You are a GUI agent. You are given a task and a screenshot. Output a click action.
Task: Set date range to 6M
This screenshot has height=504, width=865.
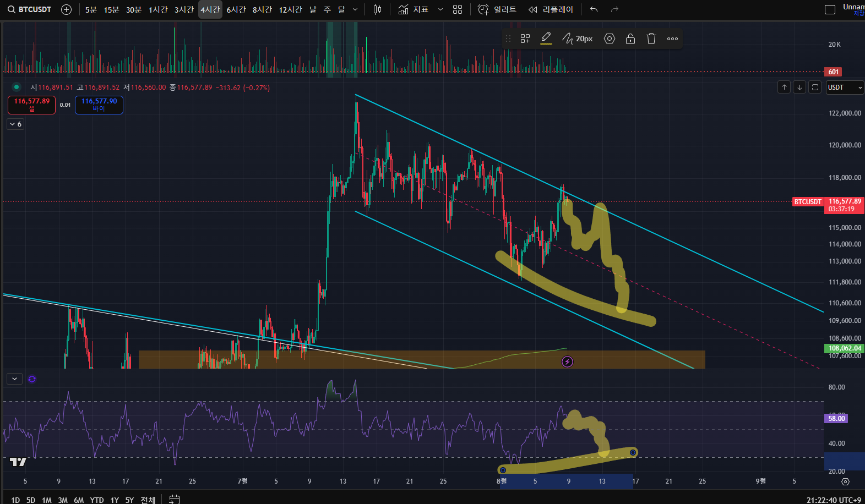point(79,500)
